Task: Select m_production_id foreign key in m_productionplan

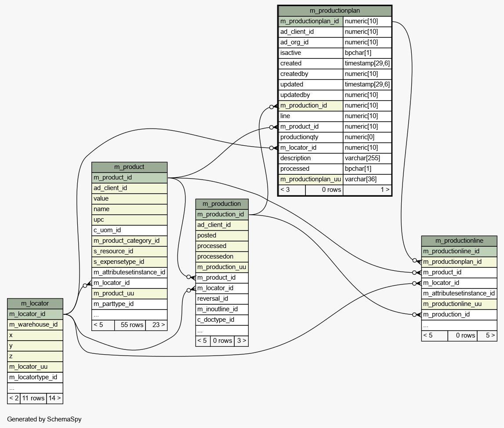Action: 311,106
